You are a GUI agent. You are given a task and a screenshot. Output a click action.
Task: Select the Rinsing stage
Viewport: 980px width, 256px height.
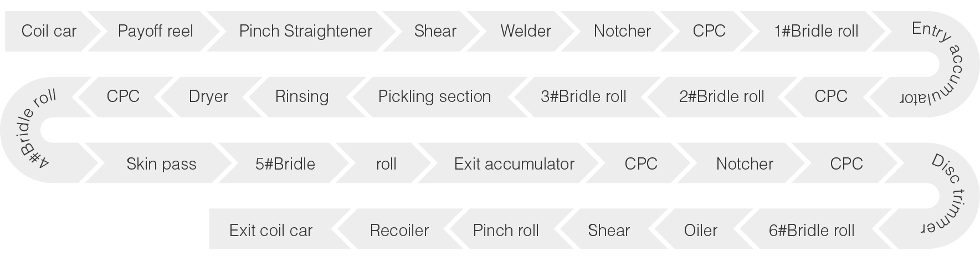(302, 97)
